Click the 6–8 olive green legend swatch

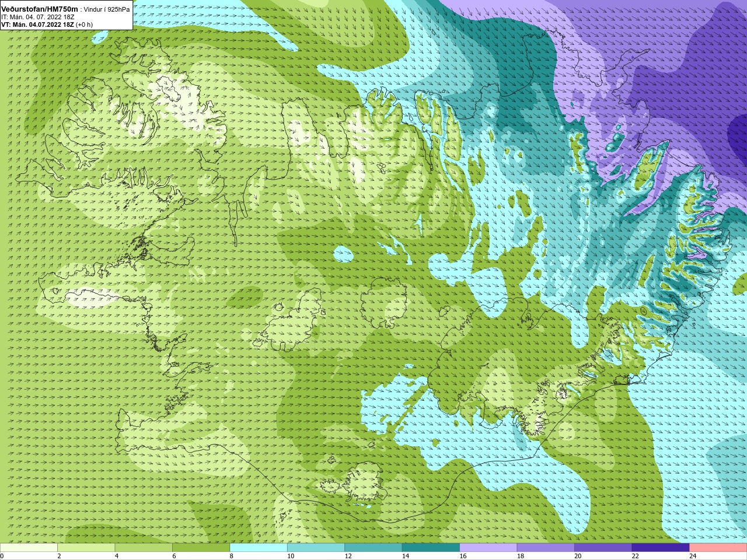click(201, 548)
